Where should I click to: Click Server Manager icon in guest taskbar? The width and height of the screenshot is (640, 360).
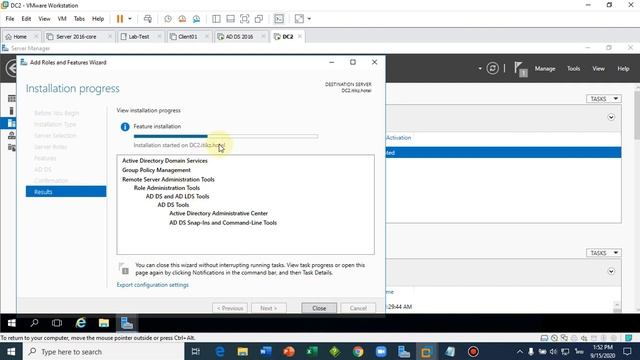click(127, 323)
